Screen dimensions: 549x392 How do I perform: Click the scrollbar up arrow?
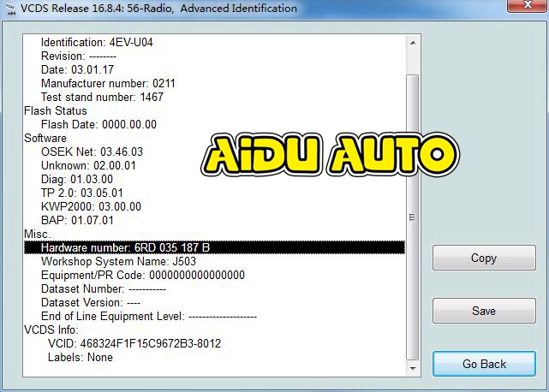(414, 42)
